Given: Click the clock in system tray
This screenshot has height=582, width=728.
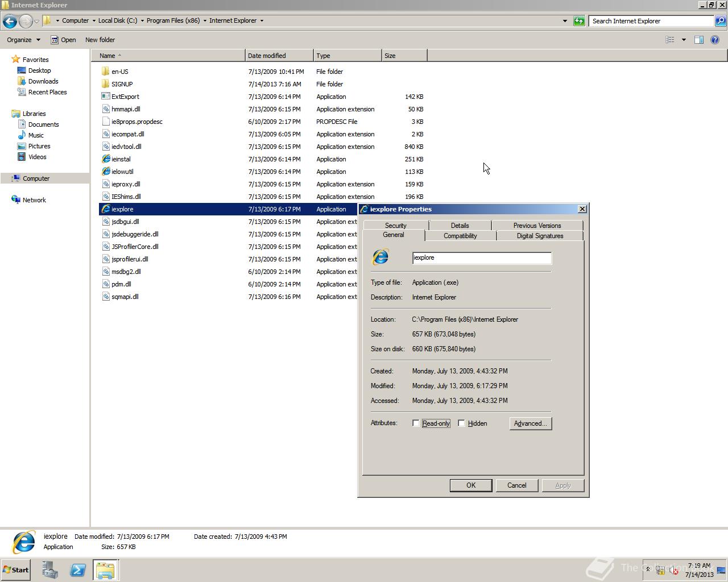Looking at the screenshot, I should 699,570.
